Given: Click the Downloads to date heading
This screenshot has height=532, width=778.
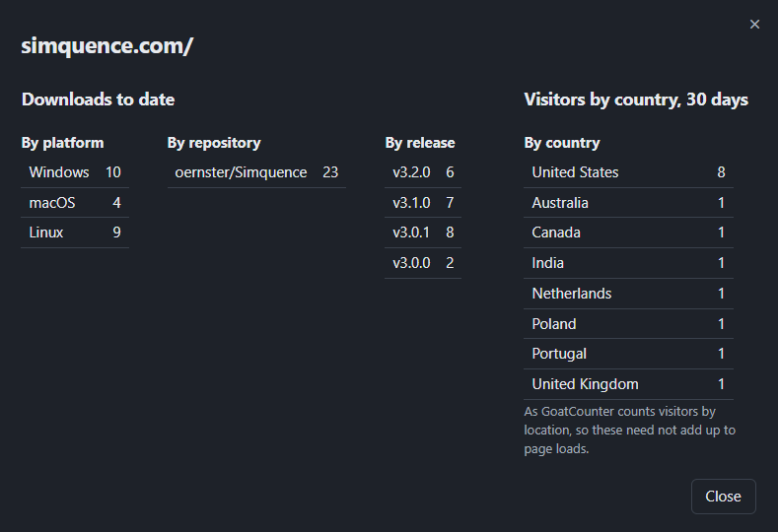Looking at the screenshot, I should [98, 100].
